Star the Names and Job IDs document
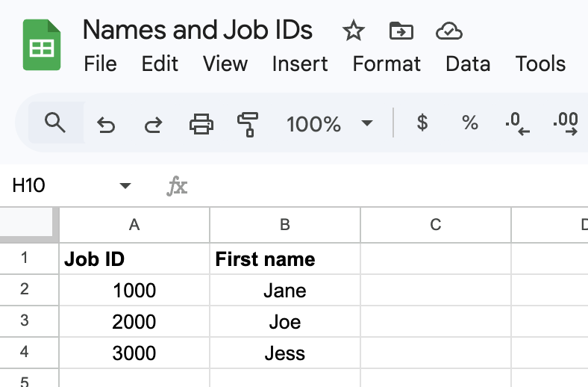588x387 pixels. [353, 31]
